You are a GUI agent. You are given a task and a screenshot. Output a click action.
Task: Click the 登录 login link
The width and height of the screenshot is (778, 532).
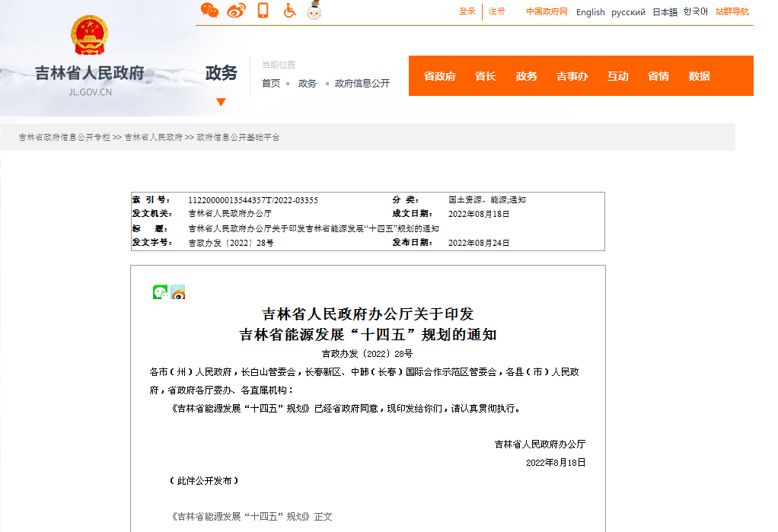[467, 12]
